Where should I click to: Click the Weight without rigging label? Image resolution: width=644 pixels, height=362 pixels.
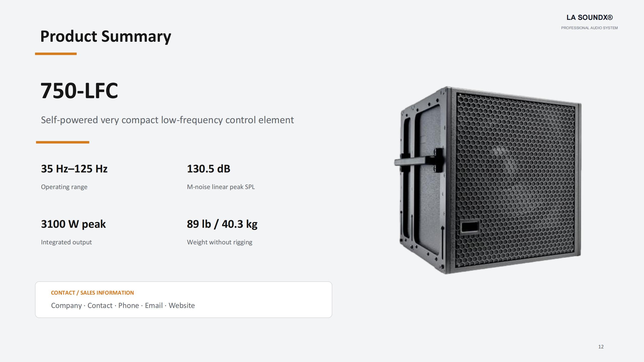(x=220, y=242)
